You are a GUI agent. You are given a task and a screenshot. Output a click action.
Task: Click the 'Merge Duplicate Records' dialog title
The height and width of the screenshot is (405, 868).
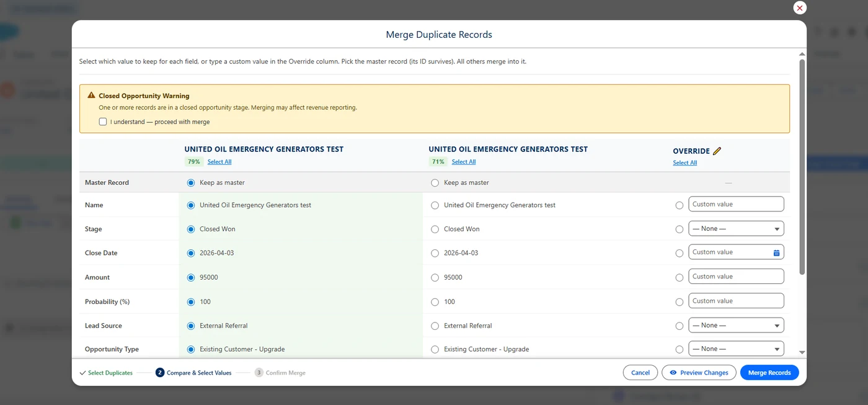439,35
